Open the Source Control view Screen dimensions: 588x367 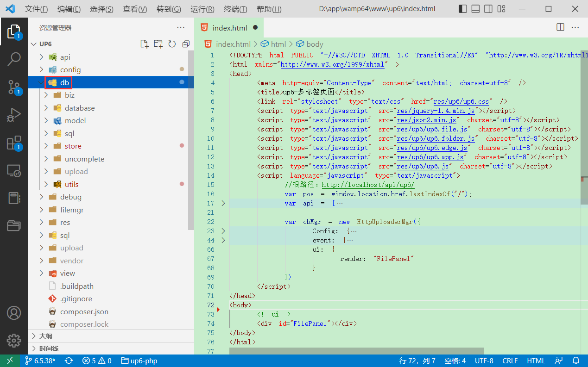14,87
